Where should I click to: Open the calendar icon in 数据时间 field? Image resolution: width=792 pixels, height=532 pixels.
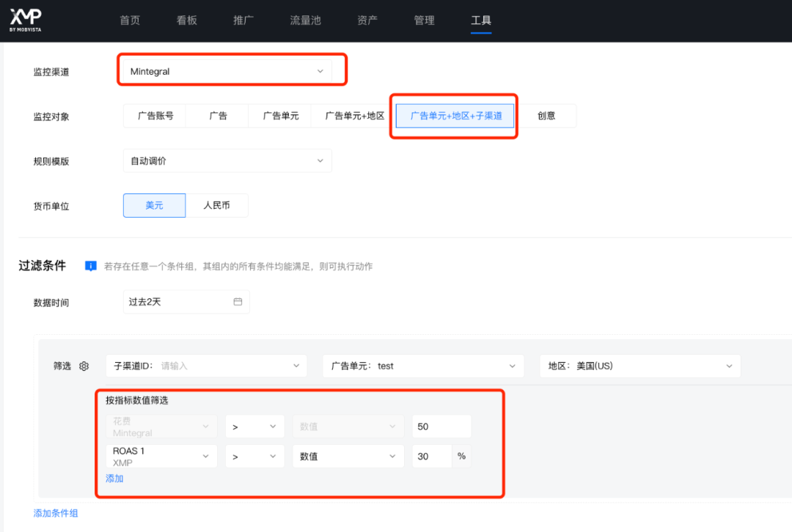tap(238, 301)
